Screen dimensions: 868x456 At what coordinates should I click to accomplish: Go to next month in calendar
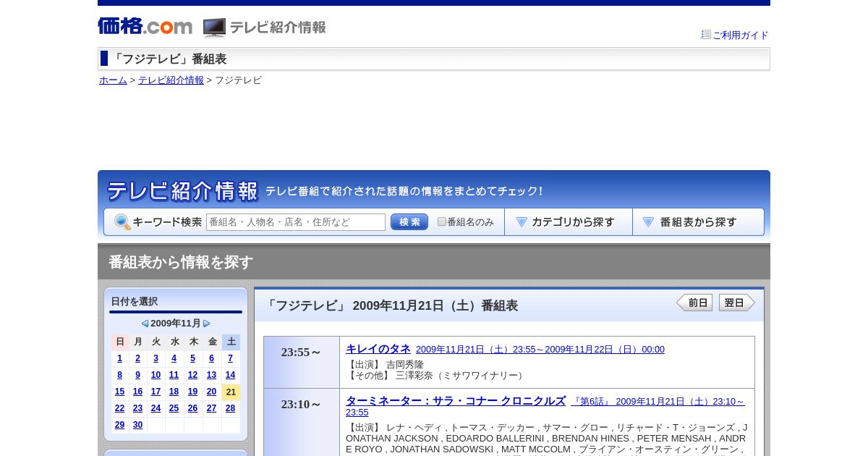point(207,324)
